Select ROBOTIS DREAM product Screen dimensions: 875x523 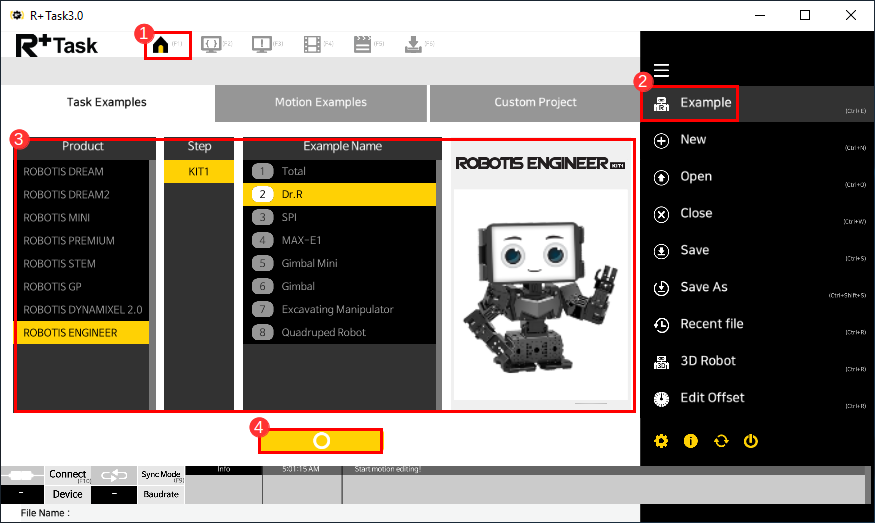[x=82, y=171]
